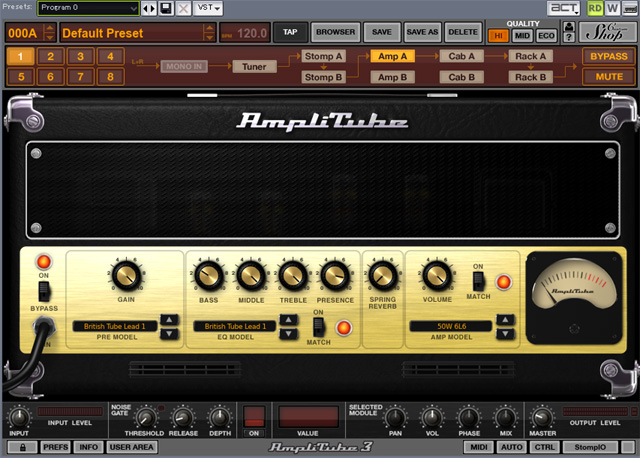Open the Cab A module

[462, 56]
